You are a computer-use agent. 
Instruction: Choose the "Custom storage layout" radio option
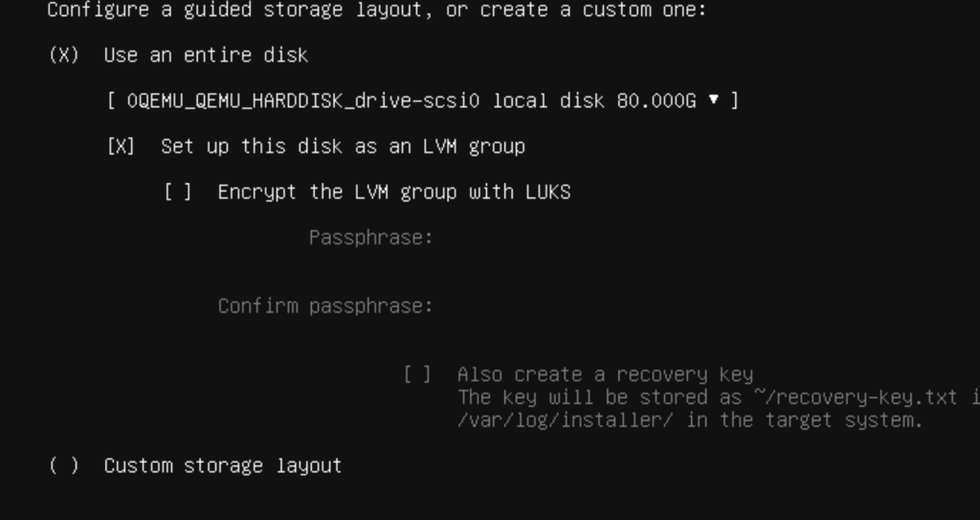tap(64, 465)
